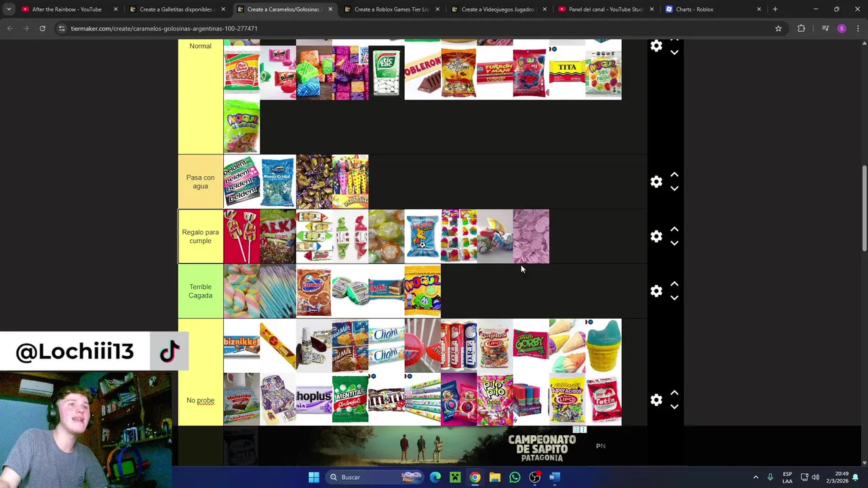The image size is (868, 488).
Task: Reload the tiermaker page
Action: pyautogui.click(x=42, y=28)
